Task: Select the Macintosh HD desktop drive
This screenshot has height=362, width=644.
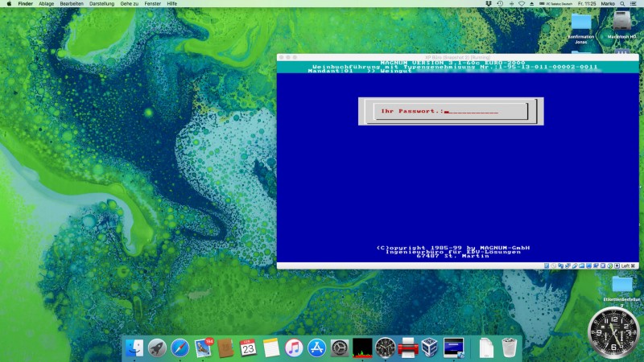Action: point(621,23)
